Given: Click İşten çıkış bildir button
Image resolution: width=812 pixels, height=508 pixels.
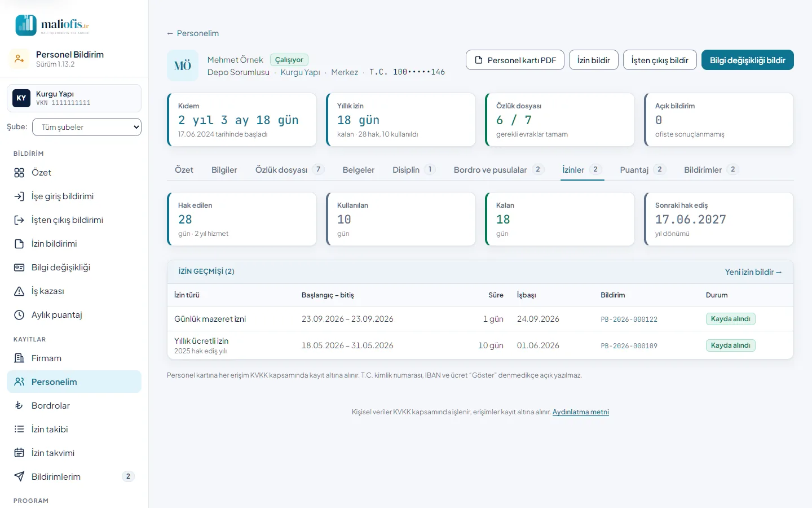Looking at the screenshot, I should [660, 60].
